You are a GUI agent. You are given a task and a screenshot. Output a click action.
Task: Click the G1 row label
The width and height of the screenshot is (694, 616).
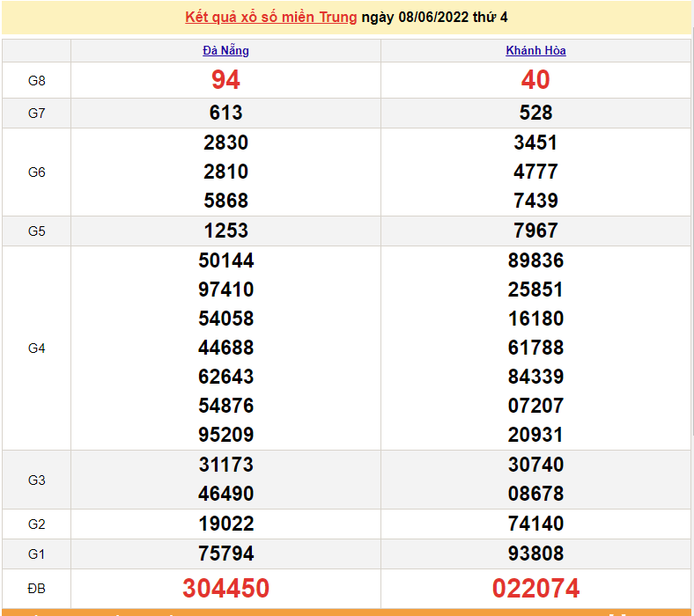tap(36, 554)
